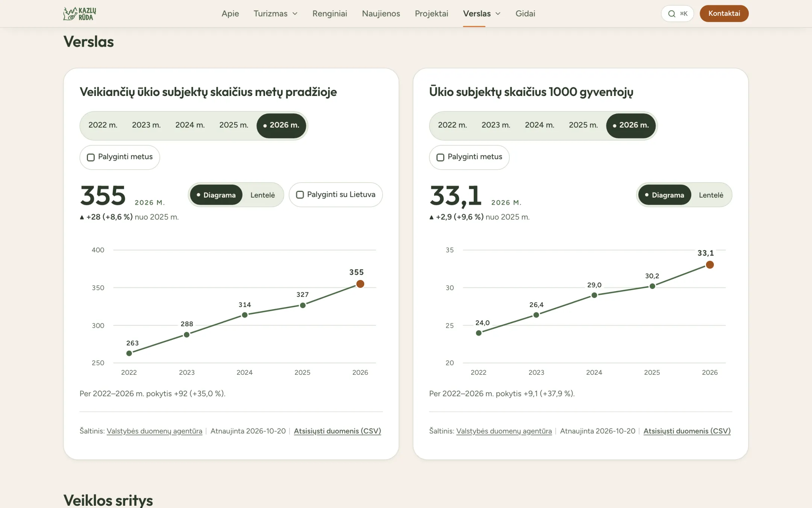
Task: Navigate to Projektai
Action: tap(432, 14)
